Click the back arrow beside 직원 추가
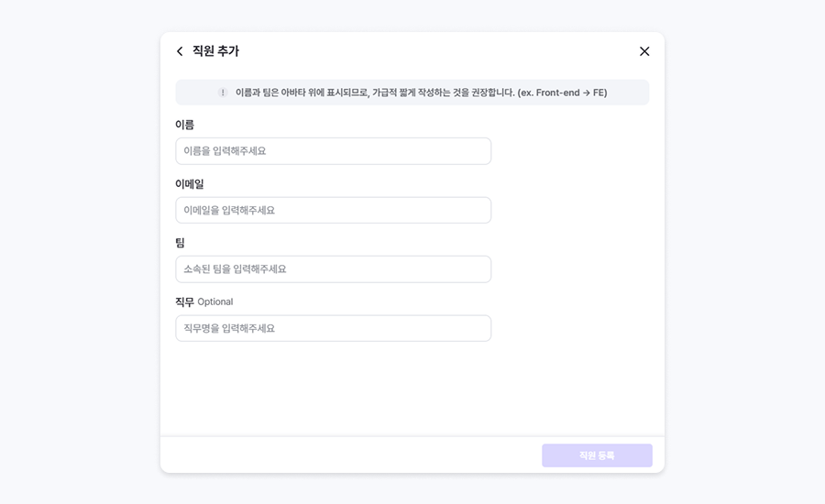Image resolution: width=825 pixels, height=504 pixels. [x=180, y=51]
